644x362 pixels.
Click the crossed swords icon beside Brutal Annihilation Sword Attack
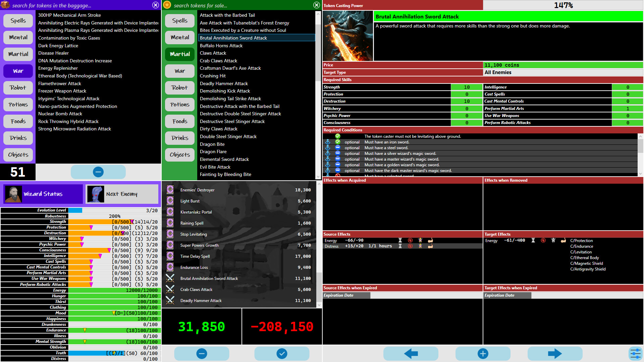tap(170, 278)
